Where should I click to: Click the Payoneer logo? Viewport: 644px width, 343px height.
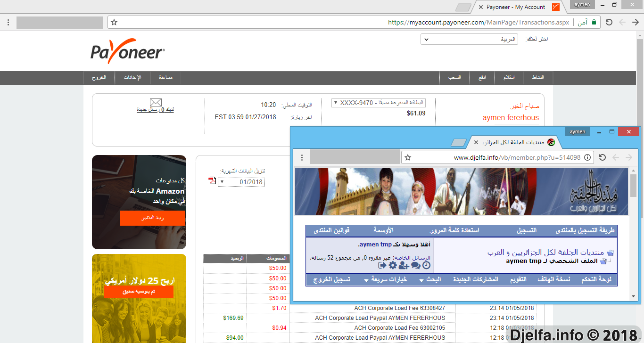click(x=128, y=51)
